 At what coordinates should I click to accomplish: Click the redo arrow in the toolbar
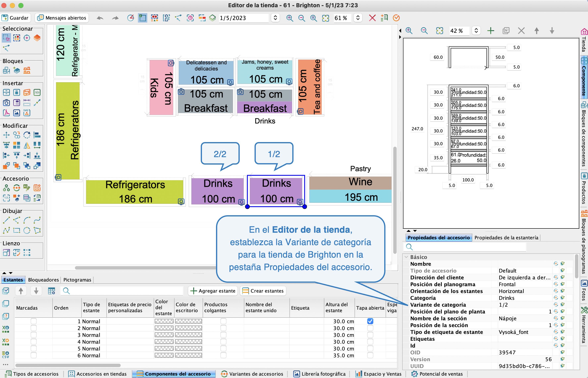pos(115,18)
